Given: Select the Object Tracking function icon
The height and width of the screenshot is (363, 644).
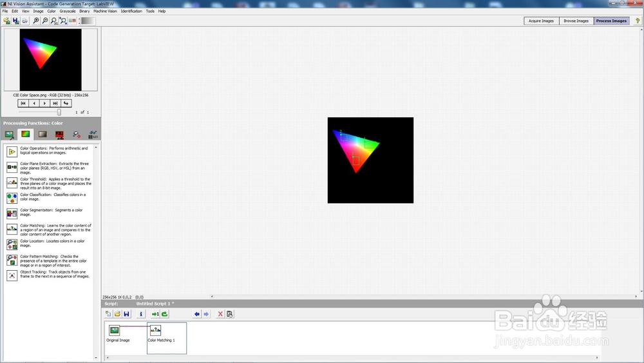Looking at the screenshot, I should 12,275.
